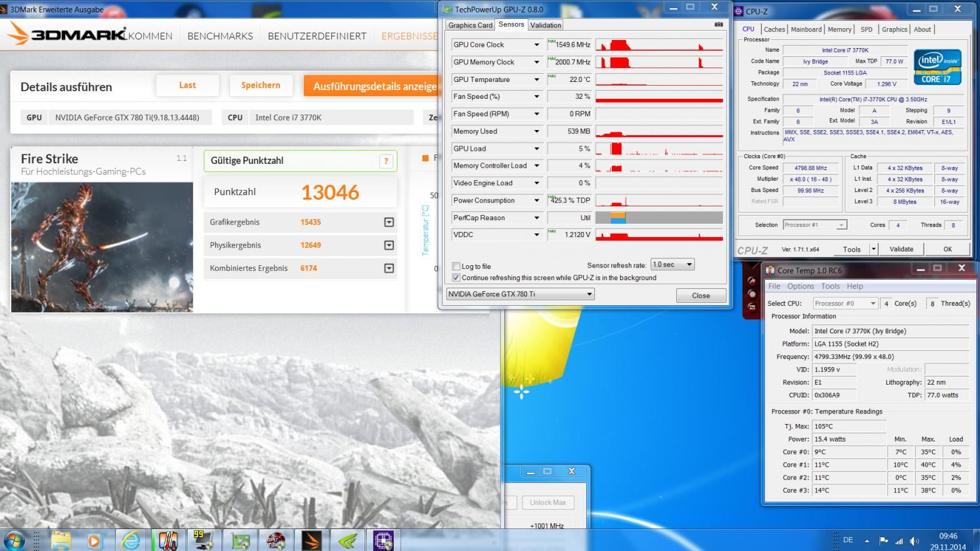Screen dimensions: 980x551
Task: Switch to 3DMark taskbar icon
Action: (311, 540)
